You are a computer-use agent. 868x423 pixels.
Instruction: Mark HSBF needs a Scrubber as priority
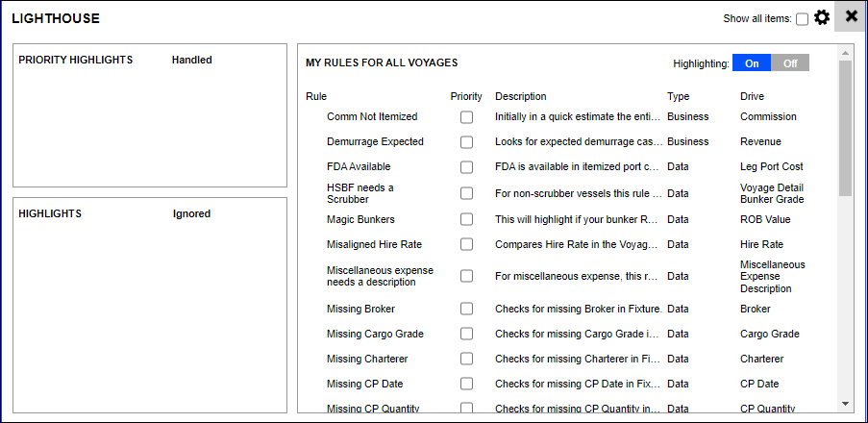[466, 193]
